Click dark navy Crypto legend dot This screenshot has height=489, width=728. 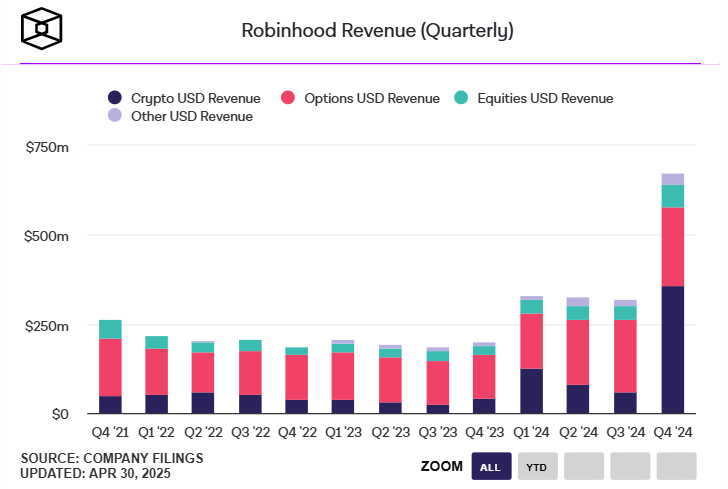pyautogui.click(x=115, y=98)
